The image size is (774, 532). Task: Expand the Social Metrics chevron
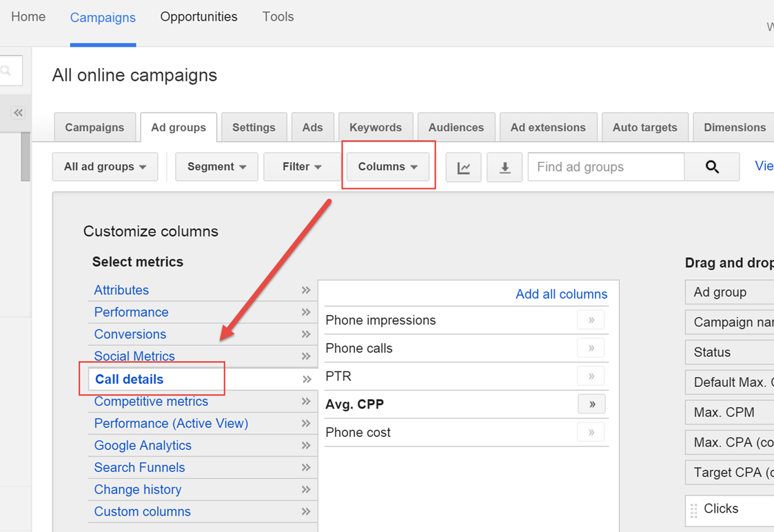(306, 356)
